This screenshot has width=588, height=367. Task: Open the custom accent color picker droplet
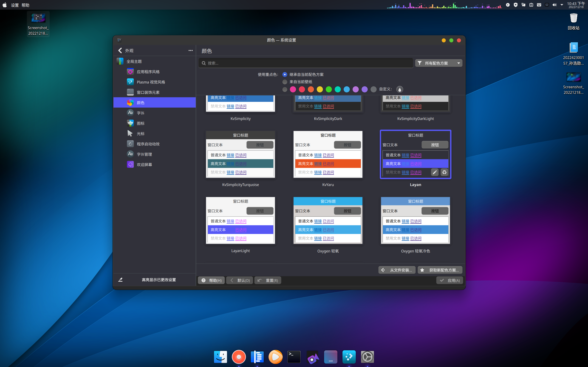[x=399, y=89]
